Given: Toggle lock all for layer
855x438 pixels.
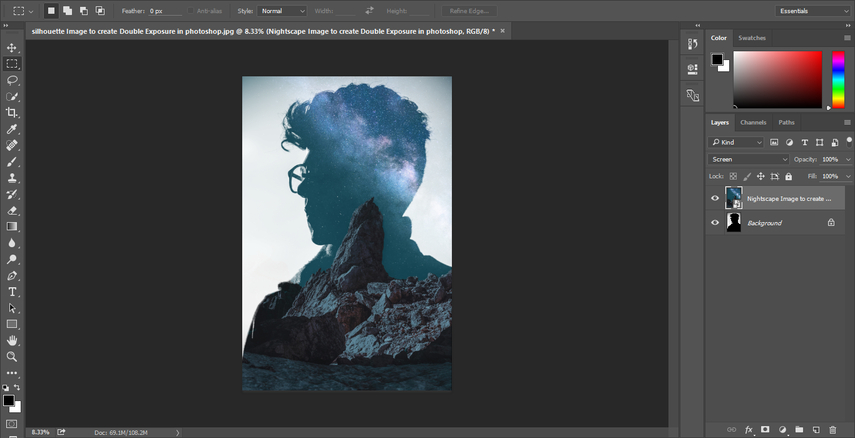Looking at the screenshot, I should [788, 176].
